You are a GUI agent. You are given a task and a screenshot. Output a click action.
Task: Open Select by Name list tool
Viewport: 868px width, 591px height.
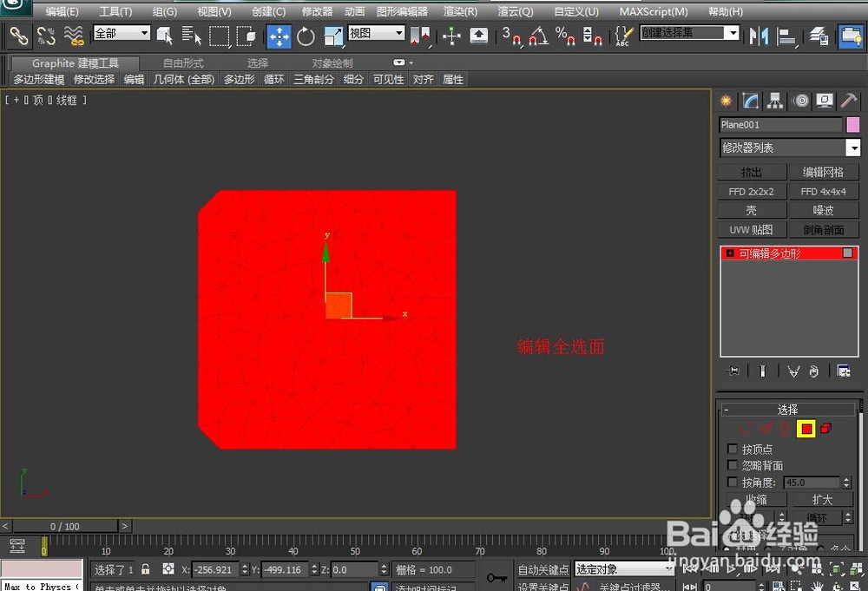pyautogui.click(x=192, y=36)
